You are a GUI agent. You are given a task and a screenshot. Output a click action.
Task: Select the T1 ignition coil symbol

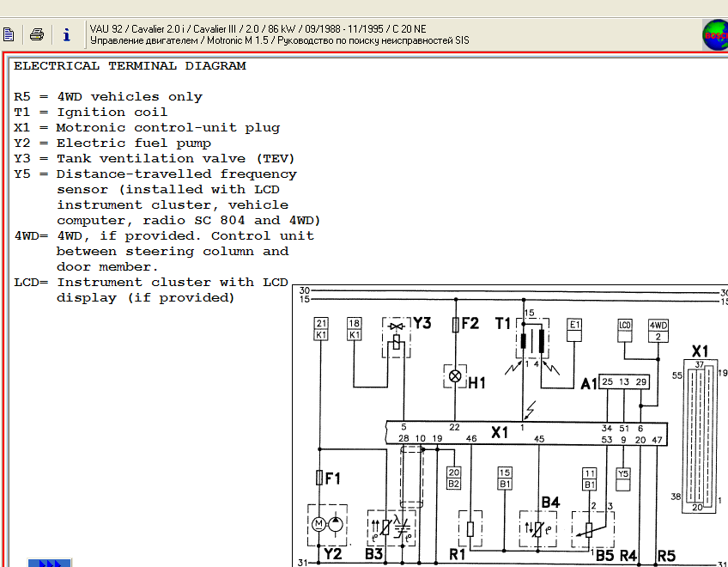pos(532,338)
